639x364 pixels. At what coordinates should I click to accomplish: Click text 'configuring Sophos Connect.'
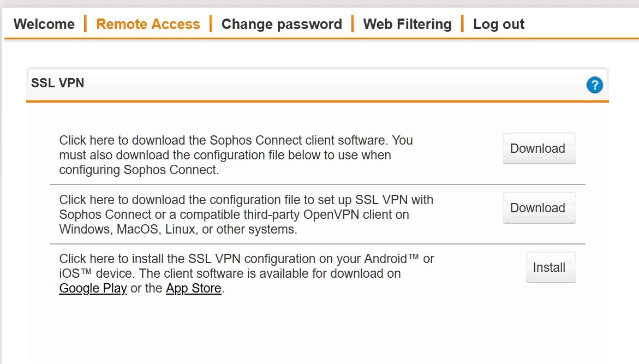tap(139, 170)
